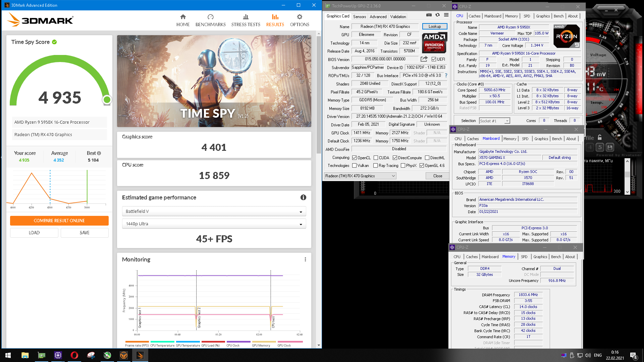Open the Caches tab in the top CPU-Z window
Image resolution: width=644 pixels, height=362 pixels.
474,16
